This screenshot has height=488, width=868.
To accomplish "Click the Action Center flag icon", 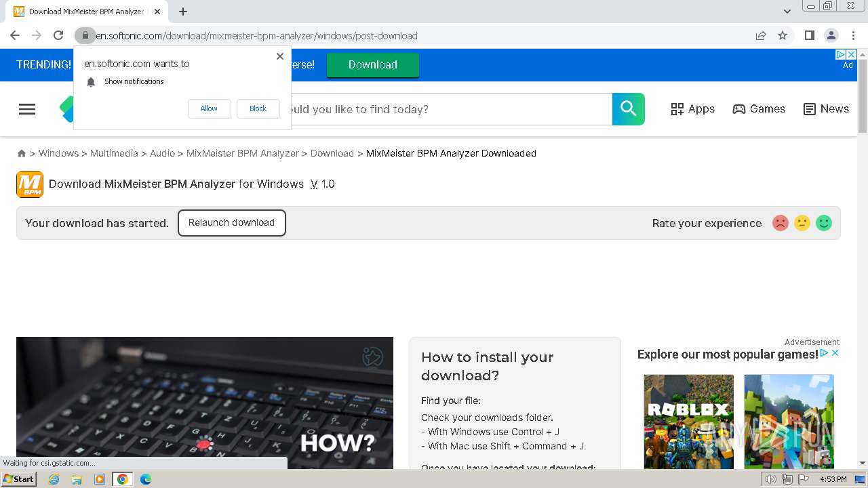I will 804,479.
